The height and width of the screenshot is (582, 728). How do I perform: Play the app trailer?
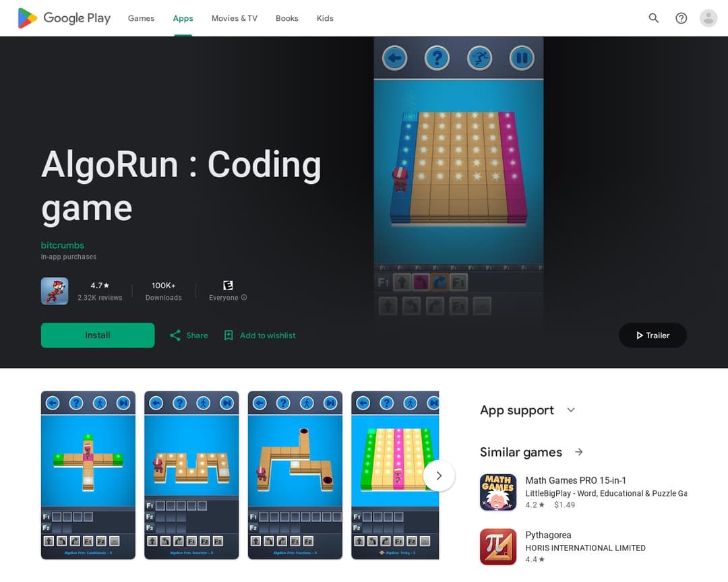[653, 335]
